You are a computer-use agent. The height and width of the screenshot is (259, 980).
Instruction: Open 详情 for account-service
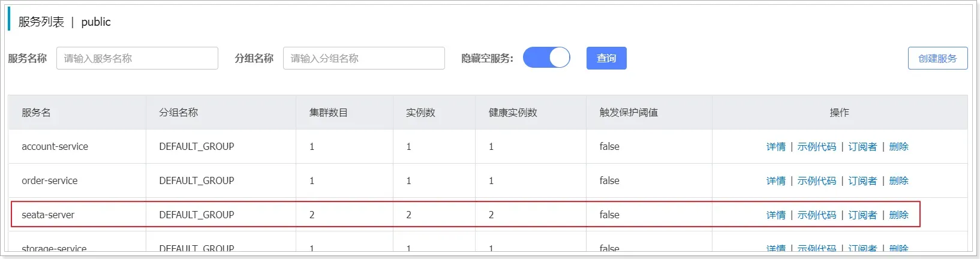pyautogui.click(x=775, y=147)
